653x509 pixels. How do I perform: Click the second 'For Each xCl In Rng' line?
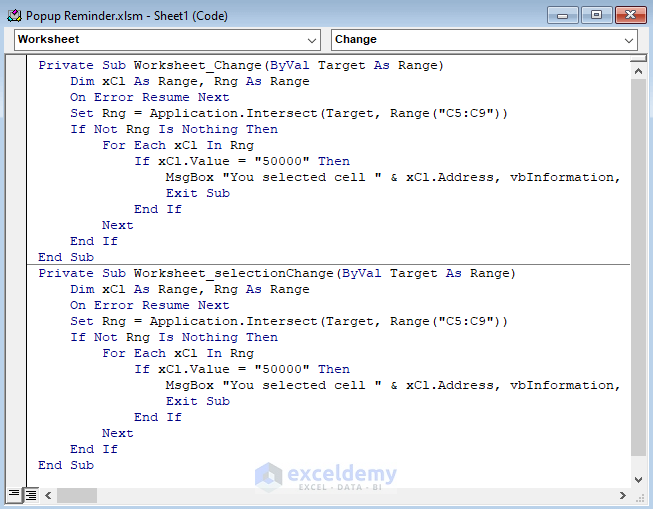[x=178, y=353]
